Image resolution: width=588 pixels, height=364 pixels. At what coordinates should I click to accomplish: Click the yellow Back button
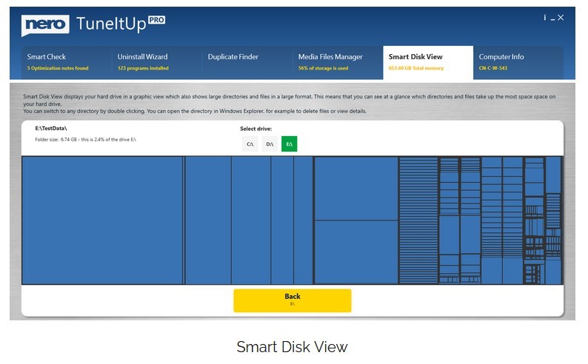(x=292, y=300)
